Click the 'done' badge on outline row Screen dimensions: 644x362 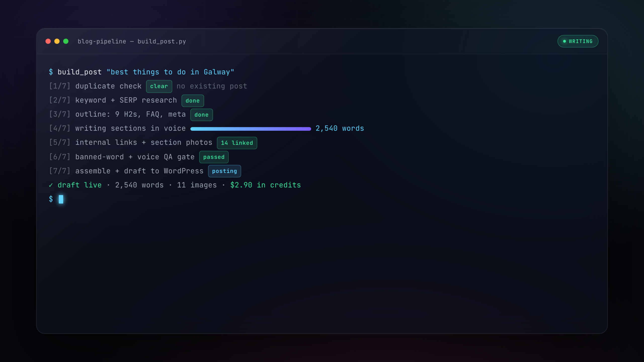click(x=202, y=115)
